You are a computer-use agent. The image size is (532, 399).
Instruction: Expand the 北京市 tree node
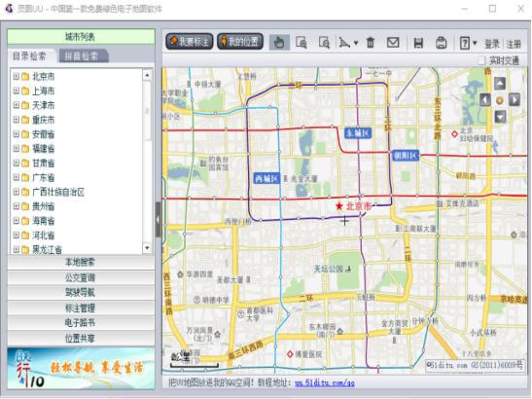pyautogui.click(x=16, y=77)
